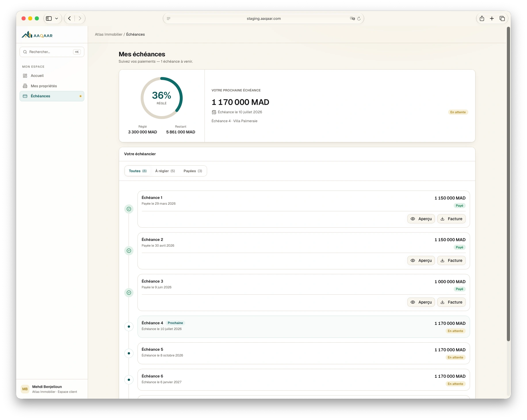Screen dimensions: 527x420
Task: Switch to the À régler tab
Action: point(165,171)
